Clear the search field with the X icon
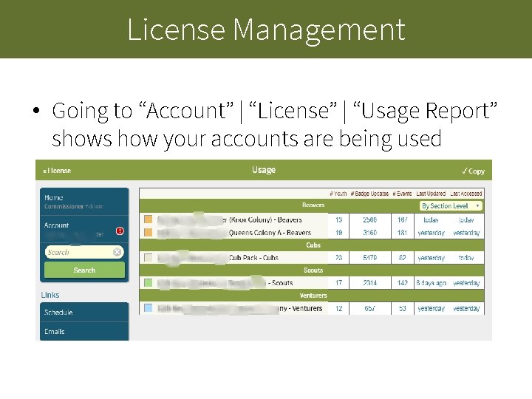 [x=117, y=252]
